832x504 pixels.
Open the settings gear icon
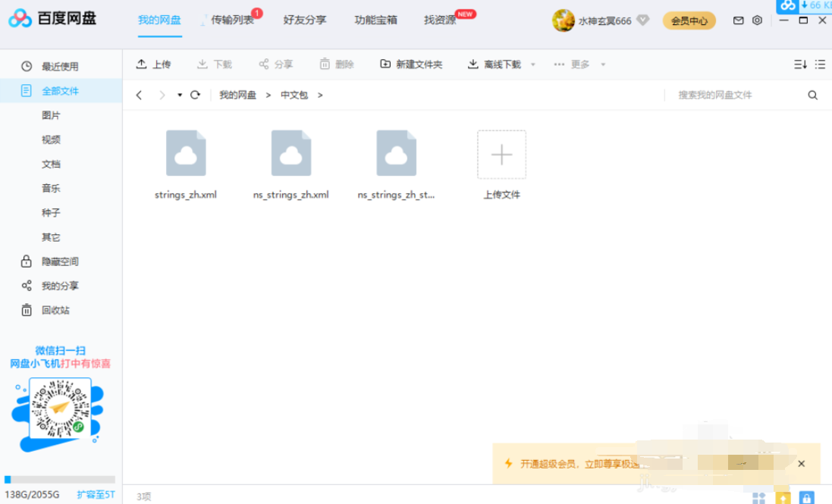point(757,20)
